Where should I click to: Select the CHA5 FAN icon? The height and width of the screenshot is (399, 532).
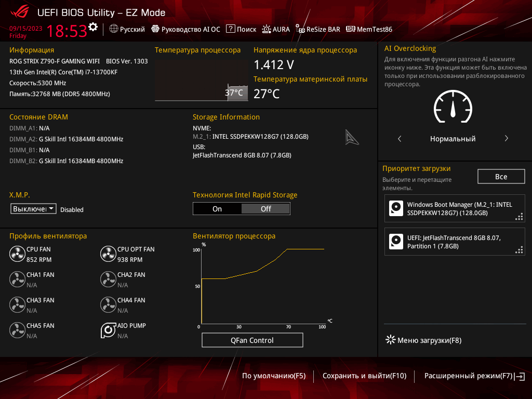coord(17,330)
